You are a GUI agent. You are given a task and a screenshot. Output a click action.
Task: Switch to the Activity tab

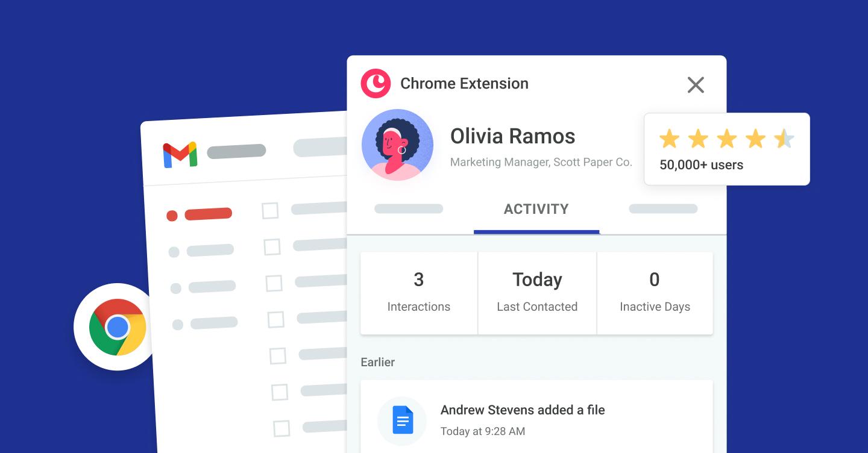tap(536, 209)
